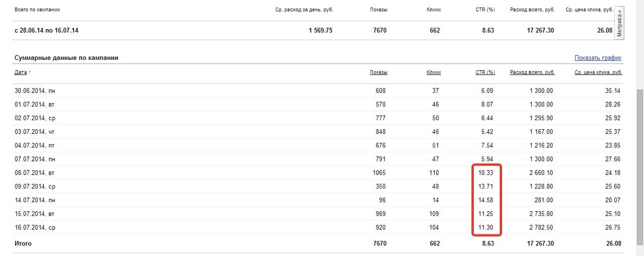
Task: Sort the table by Дата column
Action: 20,72
